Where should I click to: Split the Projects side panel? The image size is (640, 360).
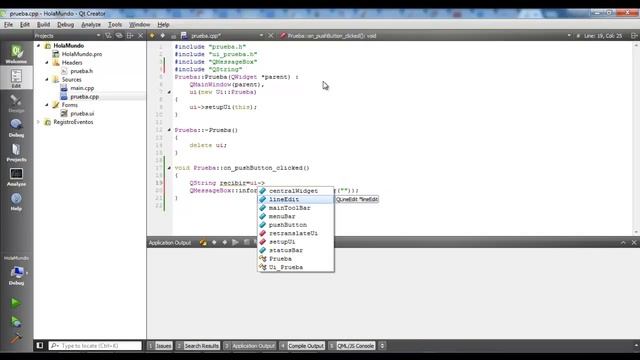tap(130, 36)
